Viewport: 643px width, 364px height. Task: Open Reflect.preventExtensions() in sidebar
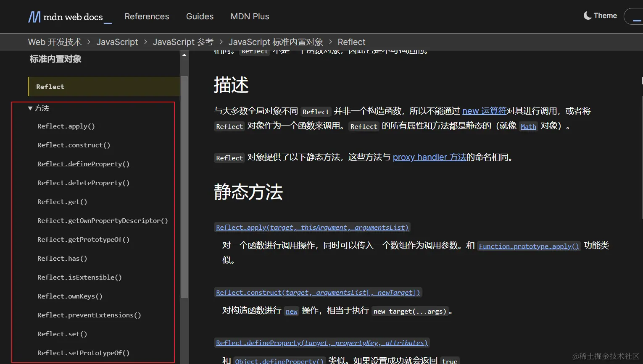click(x=89, y=315)
